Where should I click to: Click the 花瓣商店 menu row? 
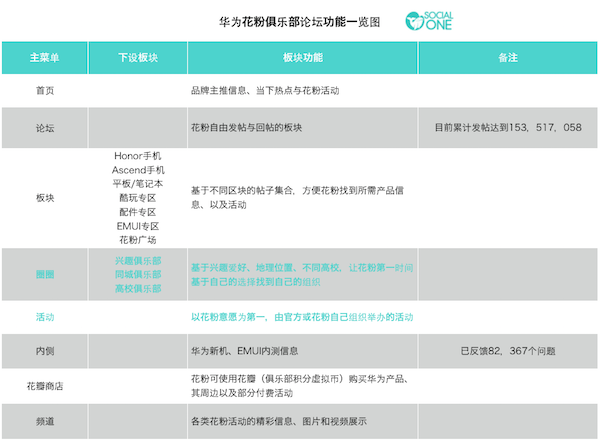299,386
